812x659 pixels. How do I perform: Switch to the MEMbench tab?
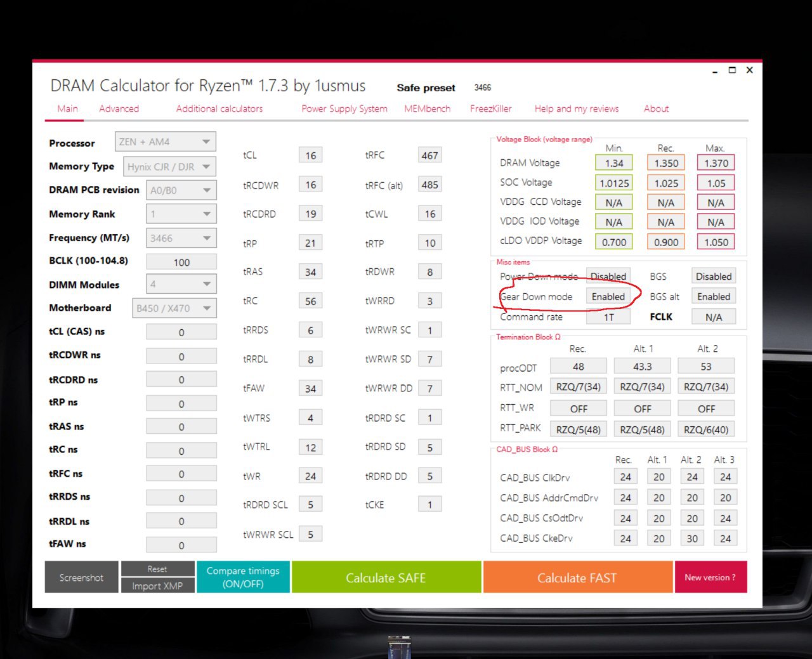coord(428,108)
